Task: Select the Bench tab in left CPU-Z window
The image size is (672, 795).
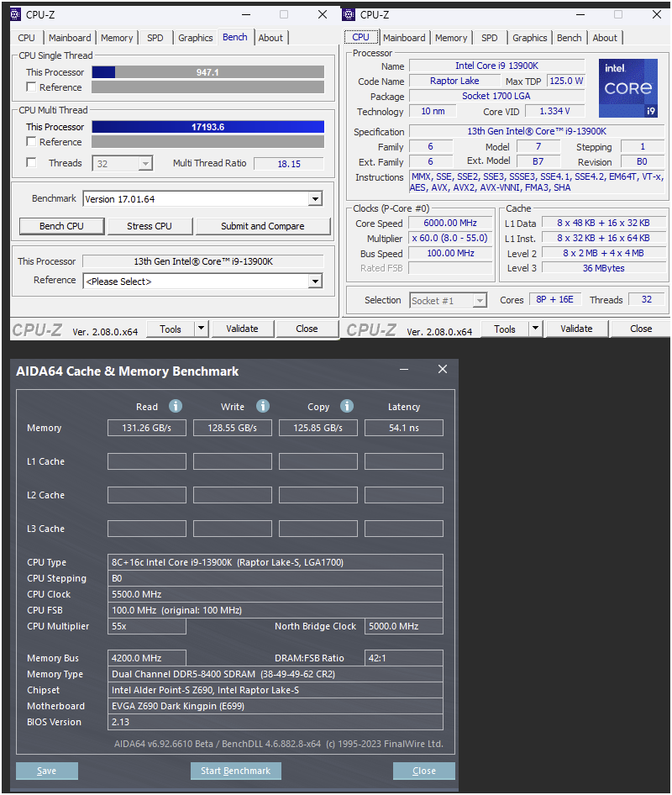Action: (x=235, y=37)
